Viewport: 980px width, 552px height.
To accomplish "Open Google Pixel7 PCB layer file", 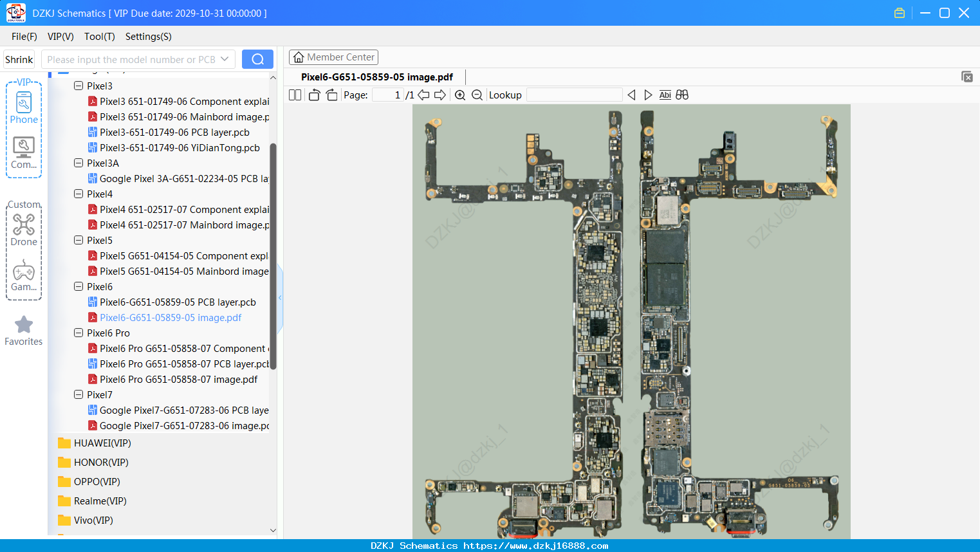I will 179,410.
